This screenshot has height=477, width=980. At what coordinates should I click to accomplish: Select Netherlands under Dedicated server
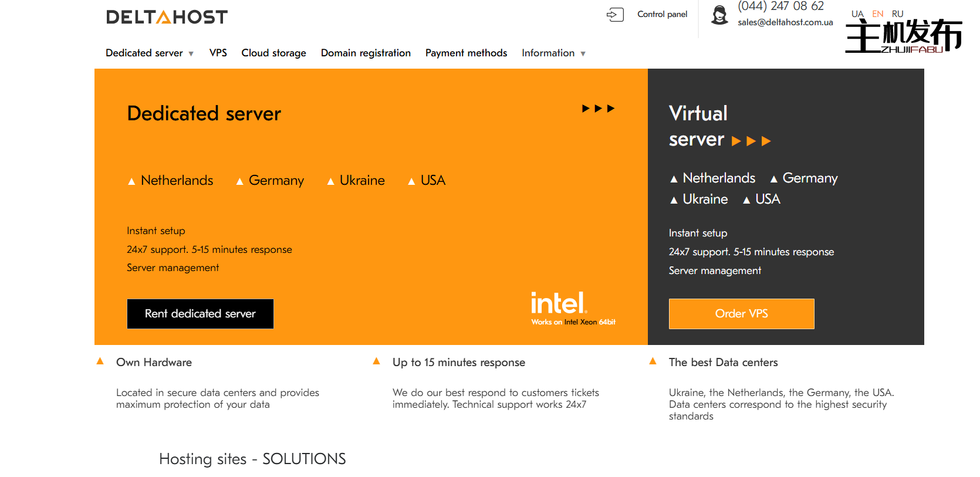click(177, 181)
